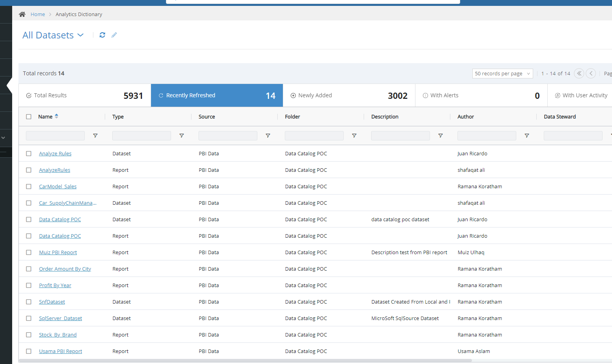Open Name column filter funnel icon
The image size is (612, 364).
(95, 136)
